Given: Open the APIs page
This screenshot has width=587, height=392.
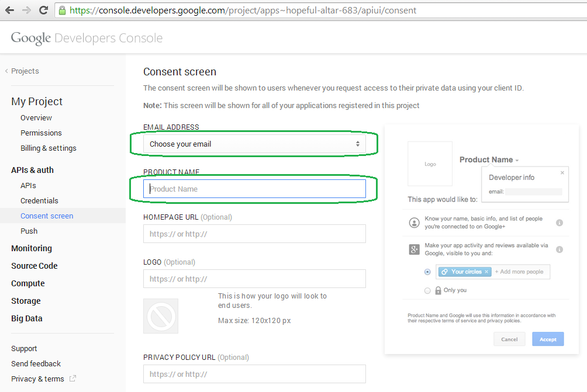Looking at the screenshot, I should [29, 186].
